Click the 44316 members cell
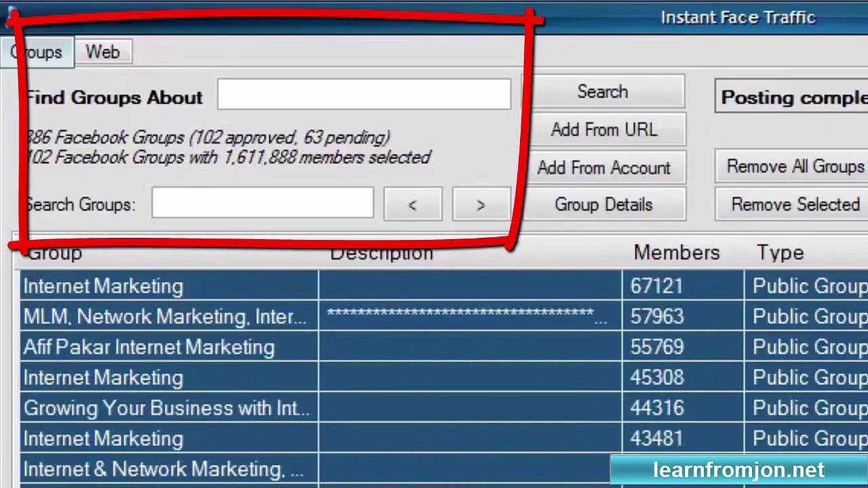 683,408
